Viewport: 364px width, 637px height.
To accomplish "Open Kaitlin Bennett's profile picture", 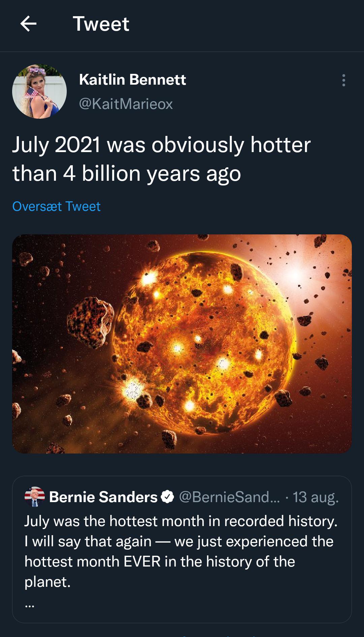I will click(x=39, y=91).
